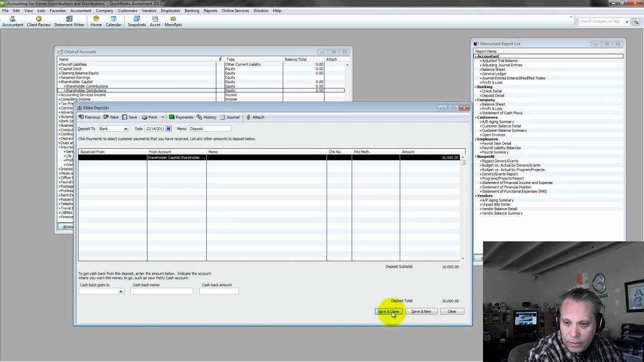Open Cash back goes to dropdown
Screen dimensions: 644x362
(121, 291)
